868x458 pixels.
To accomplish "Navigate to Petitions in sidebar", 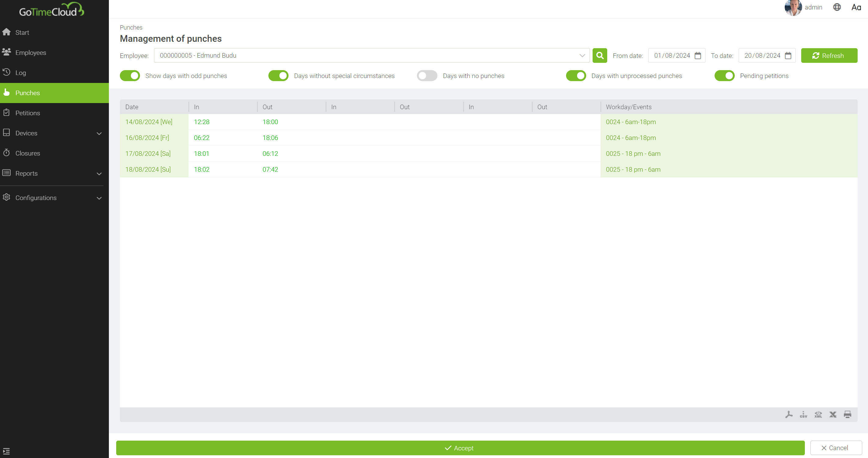I will (27, 113).
